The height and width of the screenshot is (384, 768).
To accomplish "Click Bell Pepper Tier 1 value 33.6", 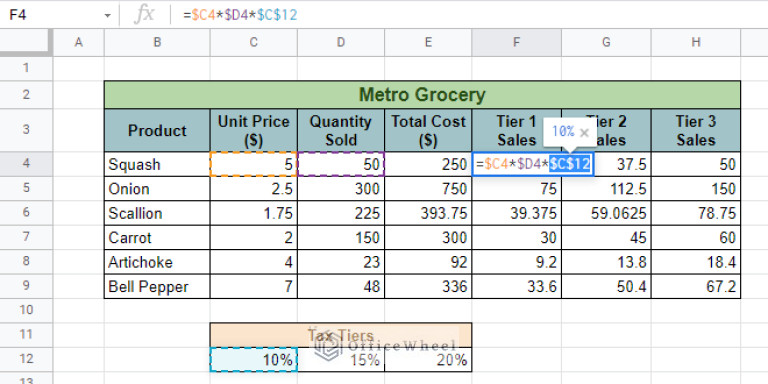I will coord(517,287).
